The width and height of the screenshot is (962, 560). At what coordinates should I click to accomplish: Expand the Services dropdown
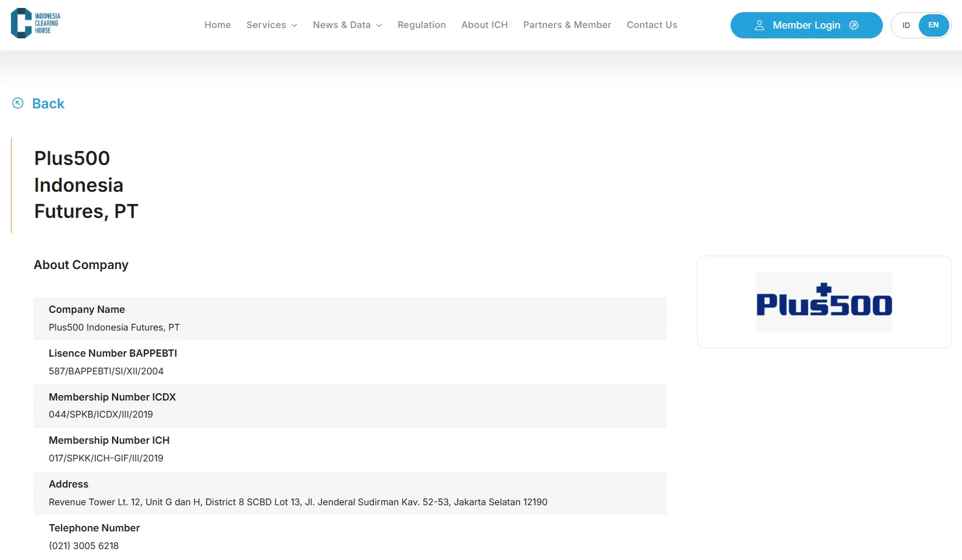pyautogui.click(x=272, y=25)
